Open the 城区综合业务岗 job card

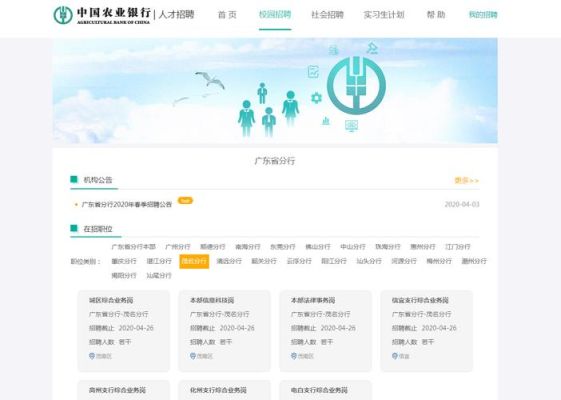coord(124,331)
